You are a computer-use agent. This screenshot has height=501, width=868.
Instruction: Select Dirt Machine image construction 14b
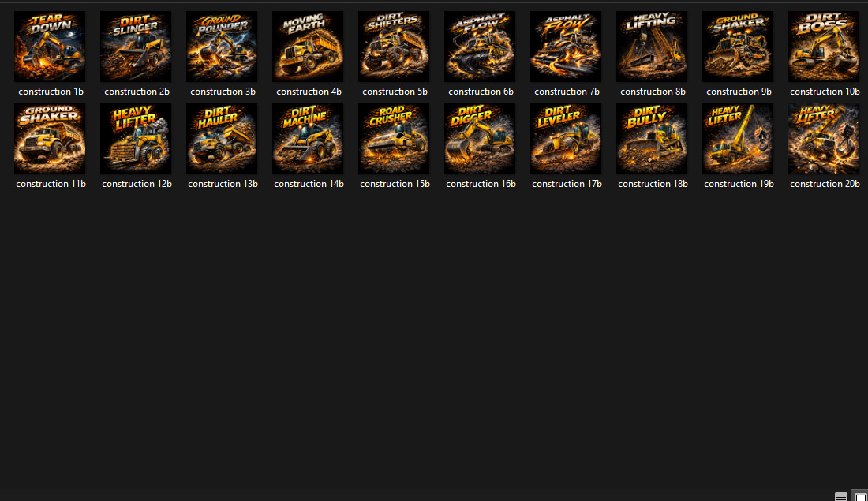(x=308, y=139)
